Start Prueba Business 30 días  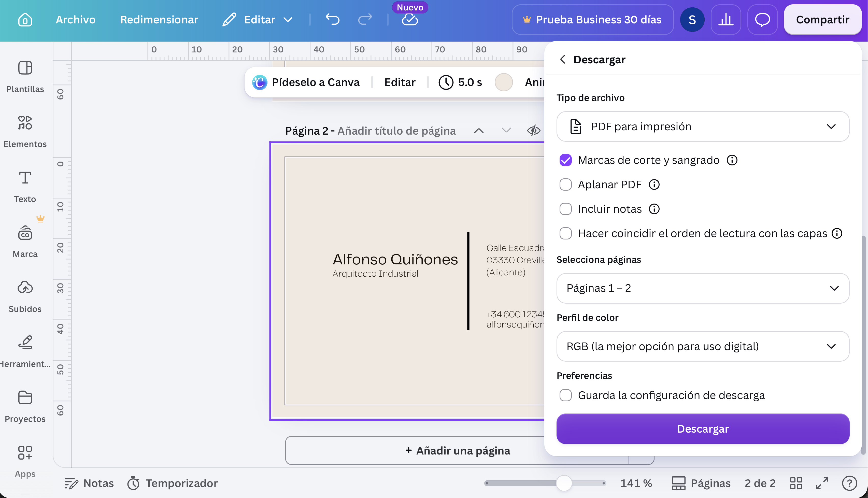coord(592,20)
